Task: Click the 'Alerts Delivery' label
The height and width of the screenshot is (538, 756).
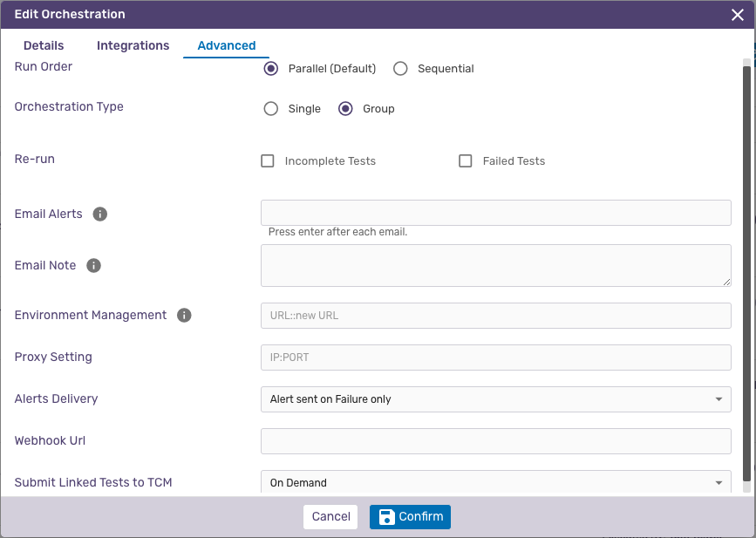Action: (x=56, y=398)
